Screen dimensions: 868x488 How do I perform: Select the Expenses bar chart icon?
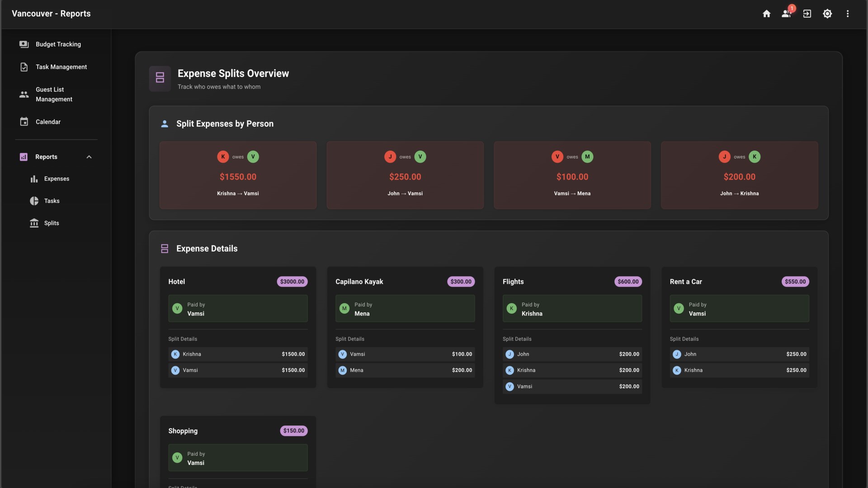pyautogui.click(x=34, y=179)
